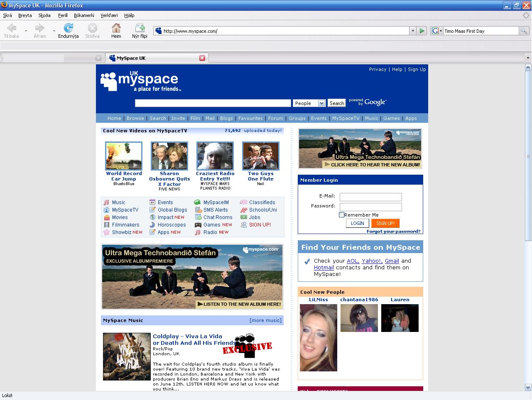Viewport: 532px width, 400px height.
Task: Click the search magnifier icon in Firefox search box
Action: point(524,31)
